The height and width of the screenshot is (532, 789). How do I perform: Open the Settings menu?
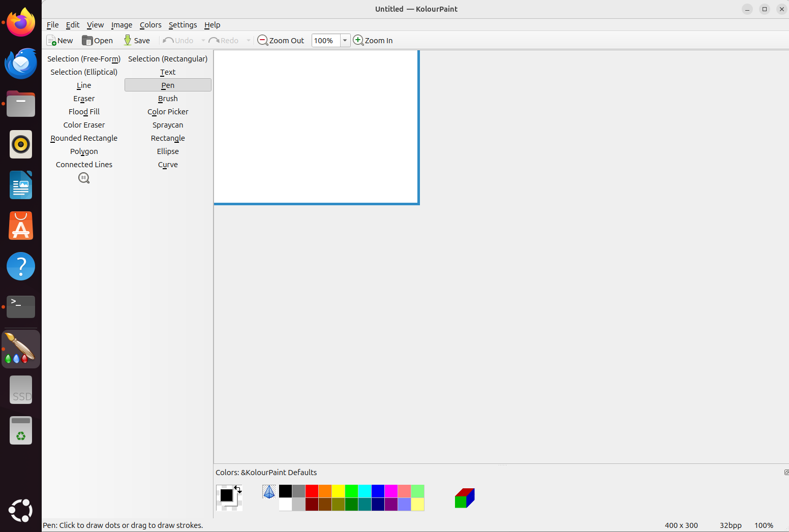183,25
